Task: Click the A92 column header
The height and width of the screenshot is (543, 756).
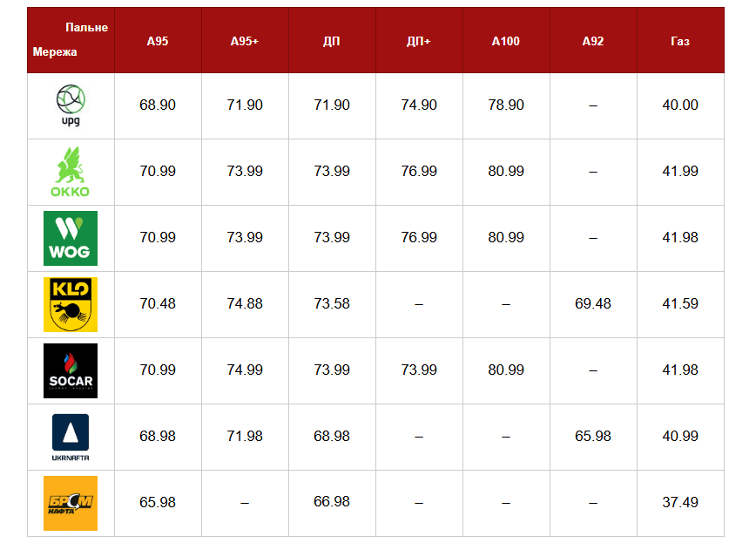Action: coord(593,41)
